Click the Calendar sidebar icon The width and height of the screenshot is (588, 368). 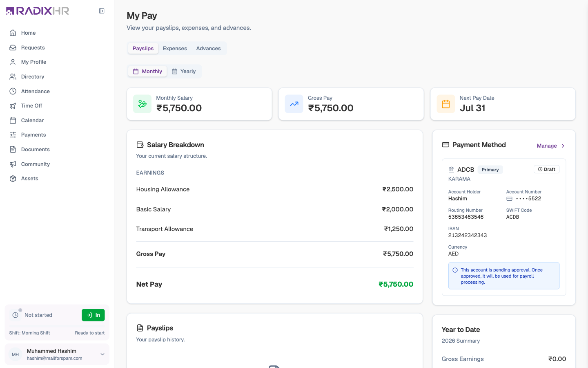[13, 120]
